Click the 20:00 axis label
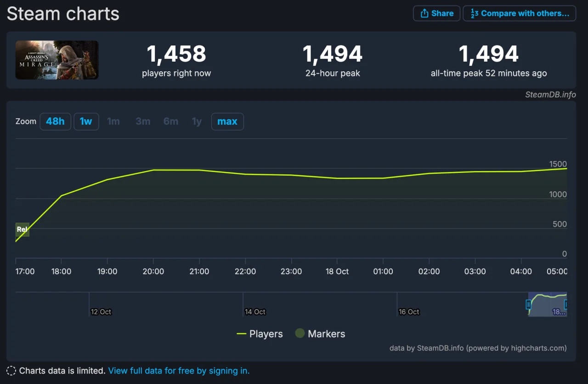This screenshot has height=384, width=588. (153, 271)
